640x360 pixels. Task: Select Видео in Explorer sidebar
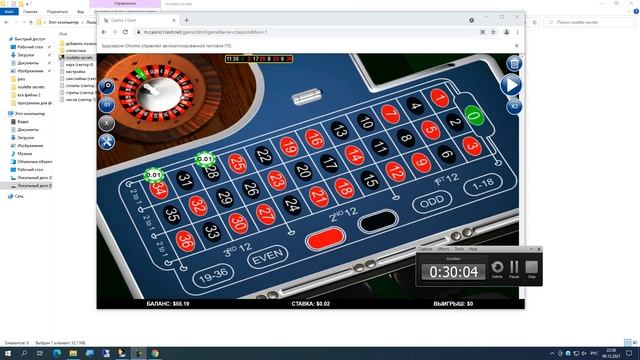(23, 122)
